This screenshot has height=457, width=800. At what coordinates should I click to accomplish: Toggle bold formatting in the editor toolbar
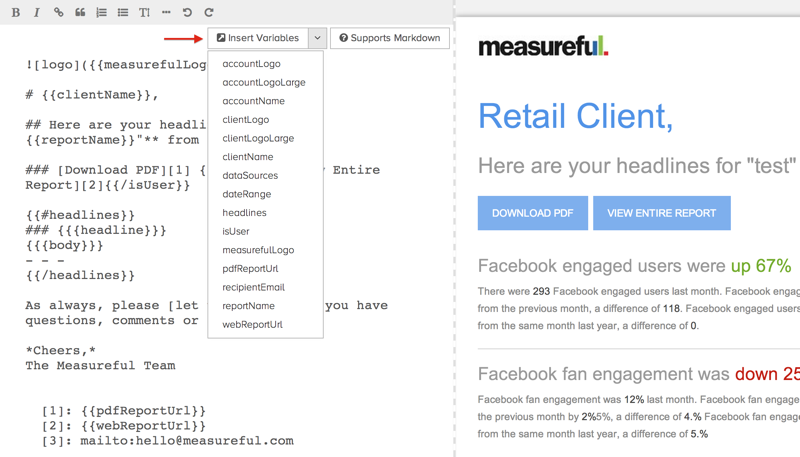tap(15, 13)
